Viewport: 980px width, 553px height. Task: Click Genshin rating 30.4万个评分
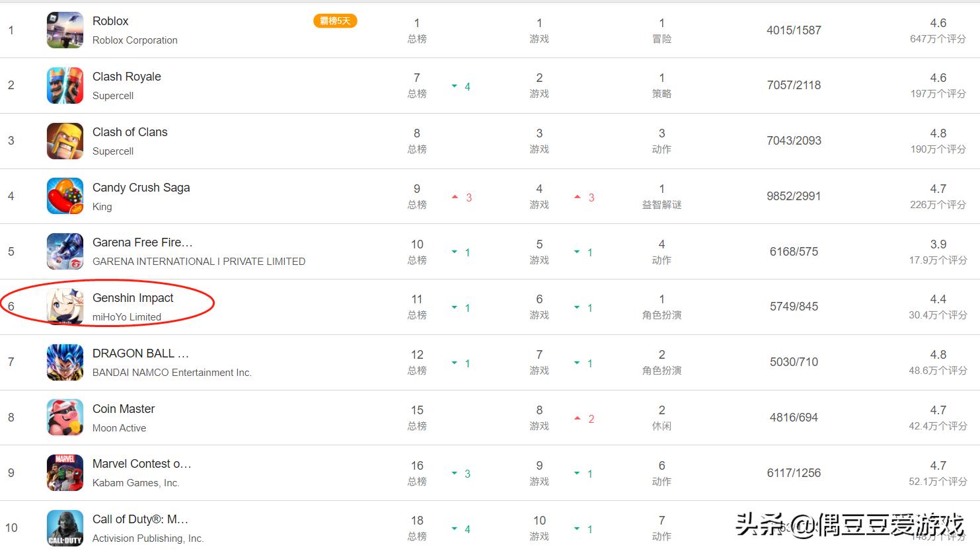coord(938,315)
